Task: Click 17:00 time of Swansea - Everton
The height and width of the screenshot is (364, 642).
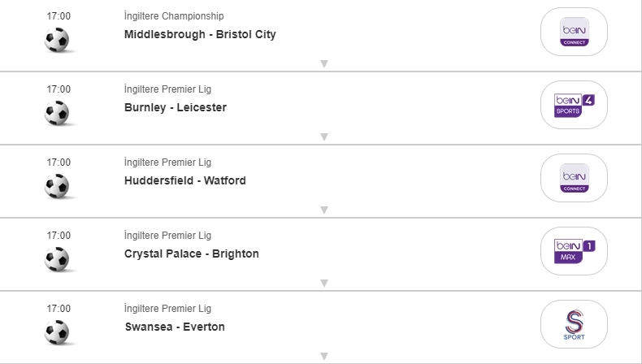Action: (x=59, y=309)
